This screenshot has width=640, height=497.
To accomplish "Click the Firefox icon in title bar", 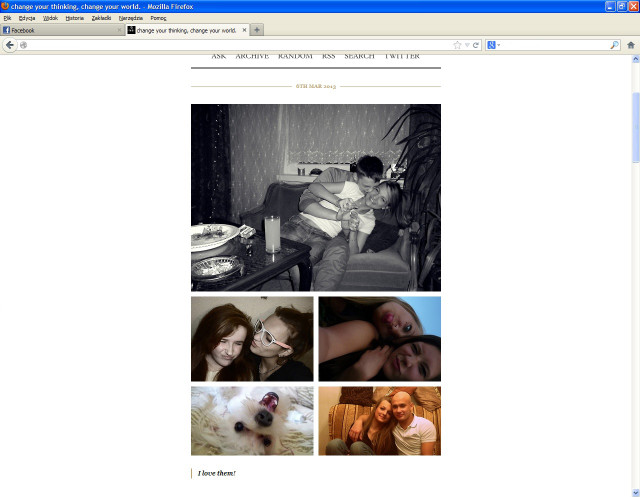I will pyautogui.click(x=5, y=6).
